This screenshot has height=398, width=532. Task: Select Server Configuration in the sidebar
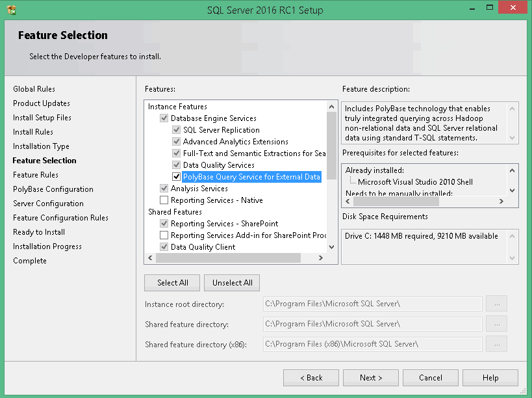[47, 204]
